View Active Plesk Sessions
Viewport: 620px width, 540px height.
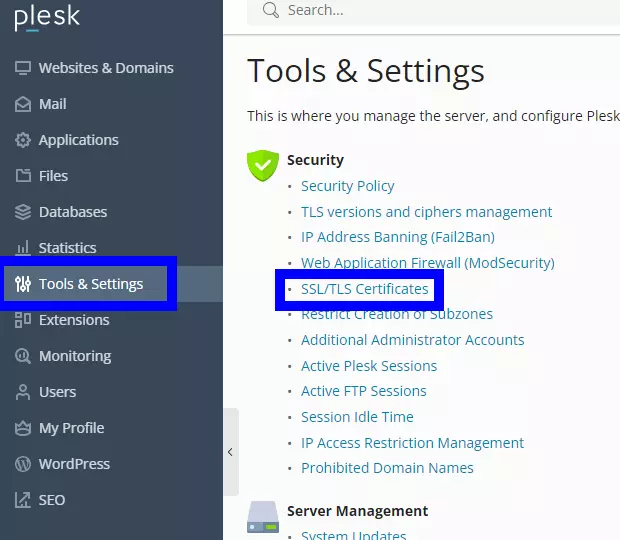point(369,366)
